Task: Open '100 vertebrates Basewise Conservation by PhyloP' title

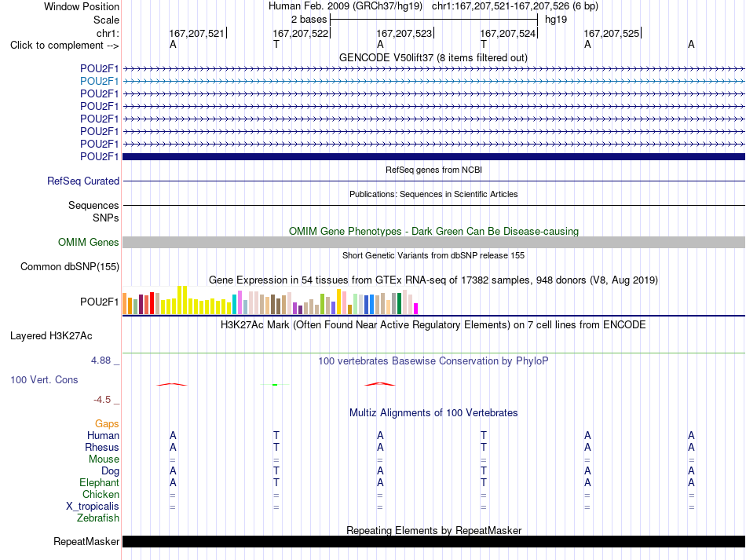Action: pos(433,361)
